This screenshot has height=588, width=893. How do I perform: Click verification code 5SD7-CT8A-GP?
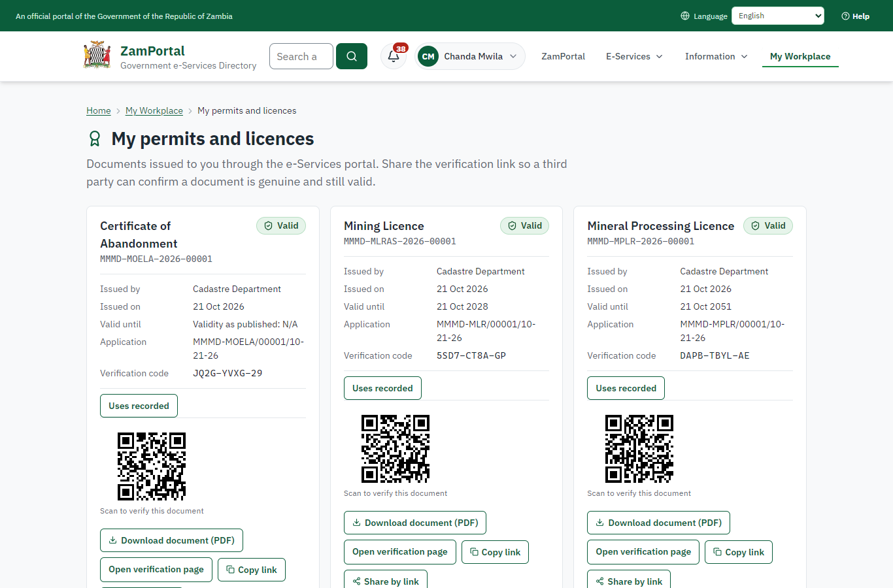point(471,355)
